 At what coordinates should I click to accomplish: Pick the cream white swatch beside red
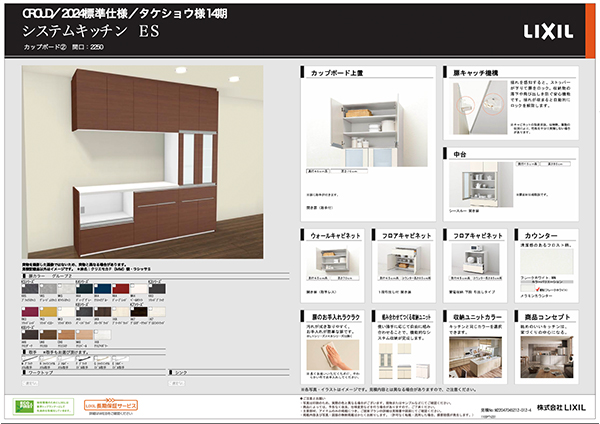click(139, 289)
